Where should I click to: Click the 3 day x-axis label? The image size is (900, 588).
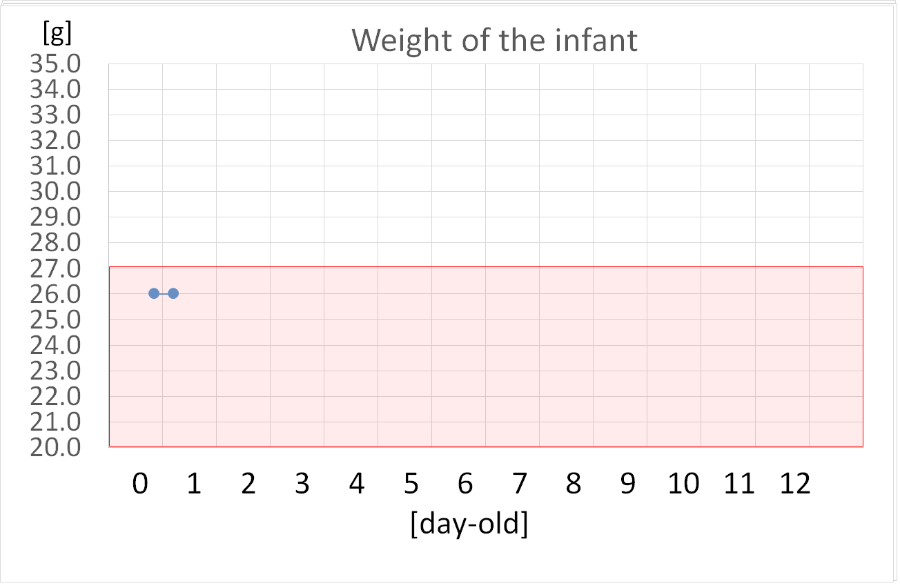302,484
